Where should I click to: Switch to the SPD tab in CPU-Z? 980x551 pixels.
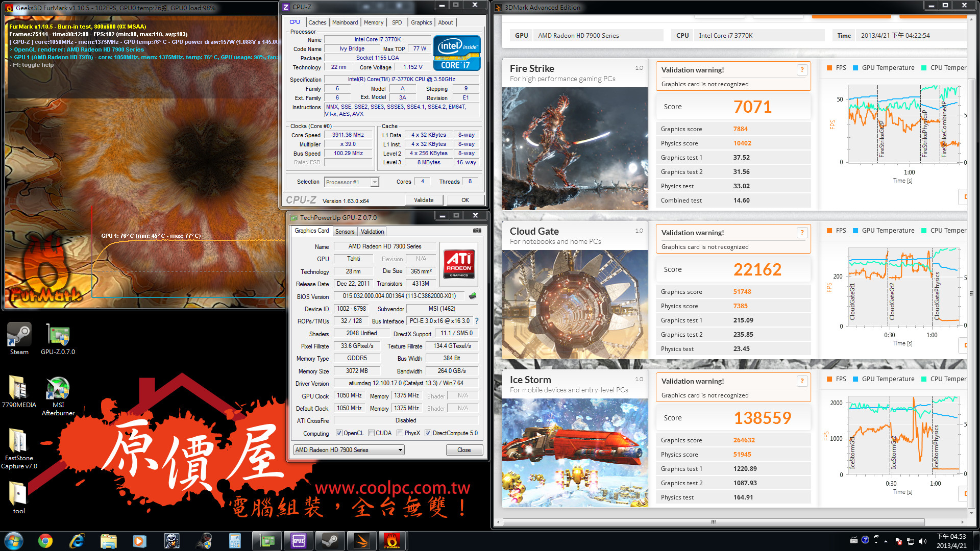tap(397, 22)
